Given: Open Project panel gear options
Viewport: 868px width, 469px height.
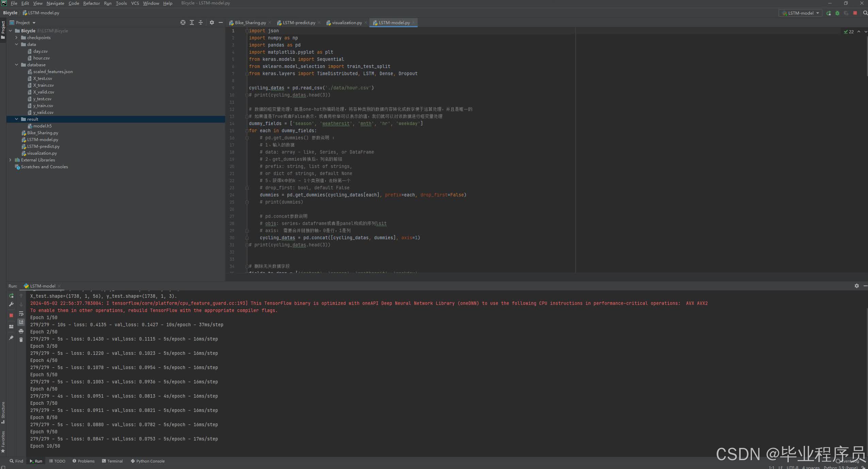Looking at the screenshot, I should [212, 23].
